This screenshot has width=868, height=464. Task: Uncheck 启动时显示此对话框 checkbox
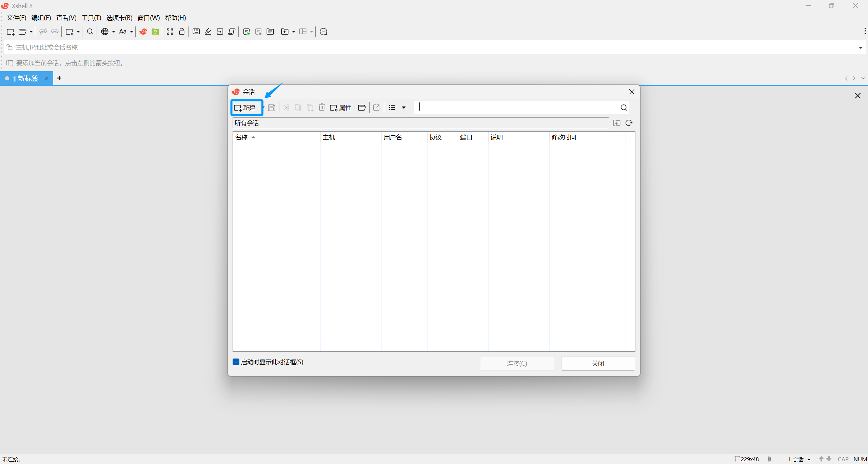tap(236, 362)
